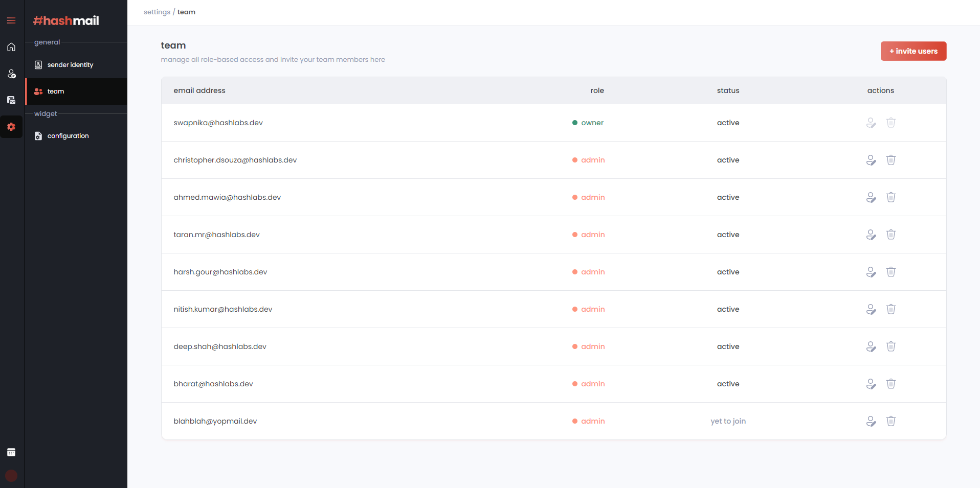Delete taran.mr@hashlabs.dev from the team
Viewport: 980px width, 488px height.
click(891, 235)
